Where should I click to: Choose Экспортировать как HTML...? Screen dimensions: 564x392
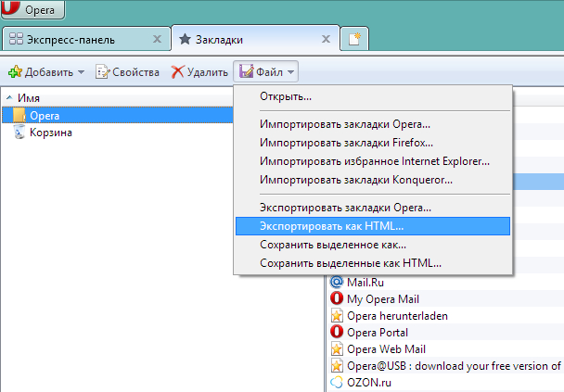click(373, 226)
